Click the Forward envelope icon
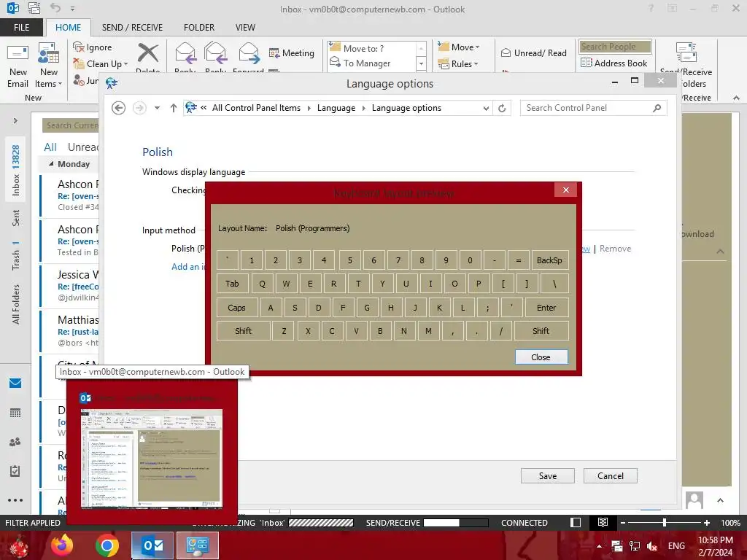Image resolution: width=747 pixels, height=560 pixels. [249, 52]
